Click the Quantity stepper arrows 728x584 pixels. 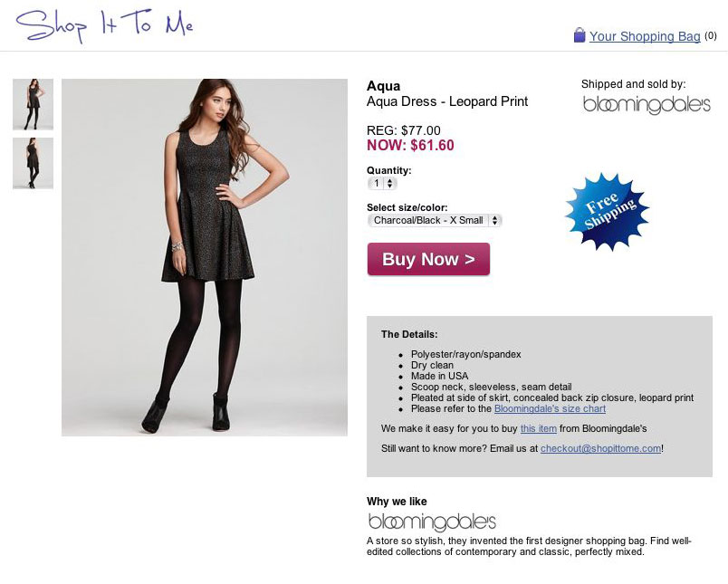(x=390, y=183)
